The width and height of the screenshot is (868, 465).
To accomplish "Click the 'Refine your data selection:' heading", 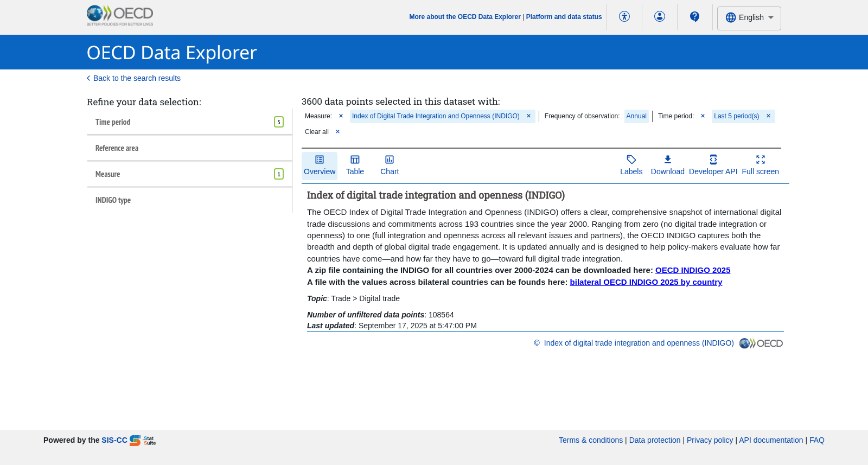I will click(144, 102).
